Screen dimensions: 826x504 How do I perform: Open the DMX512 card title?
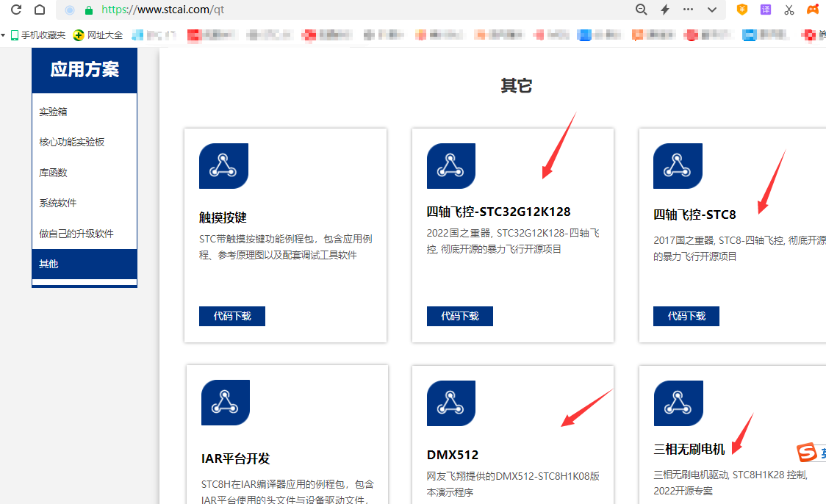click(x=453, y=455)
